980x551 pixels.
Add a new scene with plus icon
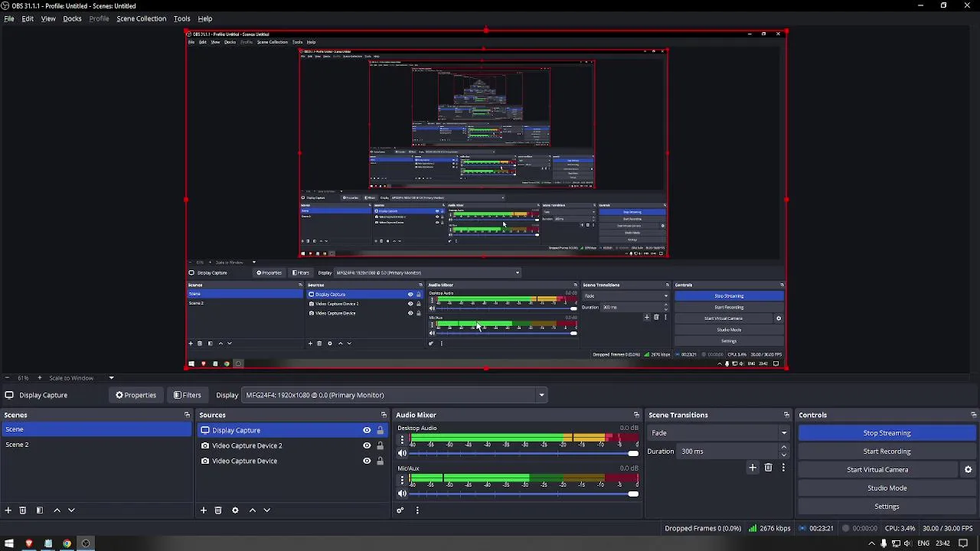pos(8,510)
